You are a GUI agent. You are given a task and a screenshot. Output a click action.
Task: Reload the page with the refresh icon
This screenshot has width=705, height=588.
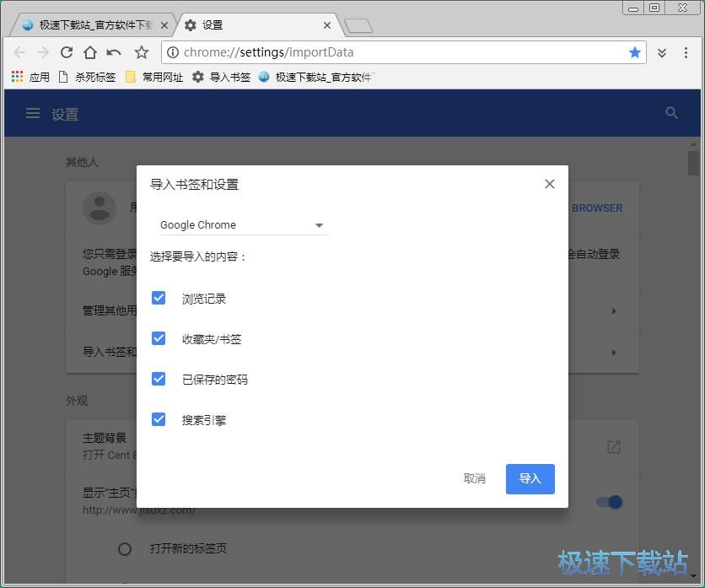click(67, 52)
